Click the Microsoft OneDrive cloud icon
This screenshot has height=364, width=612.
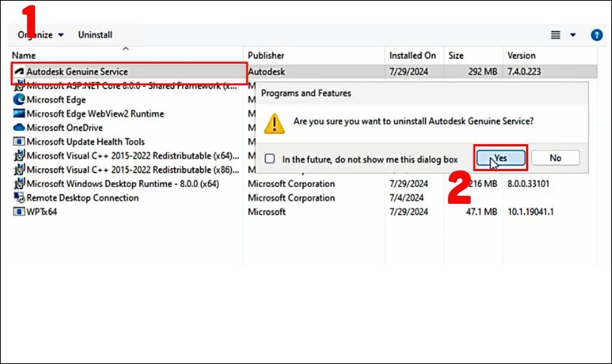tap(19, 127)
